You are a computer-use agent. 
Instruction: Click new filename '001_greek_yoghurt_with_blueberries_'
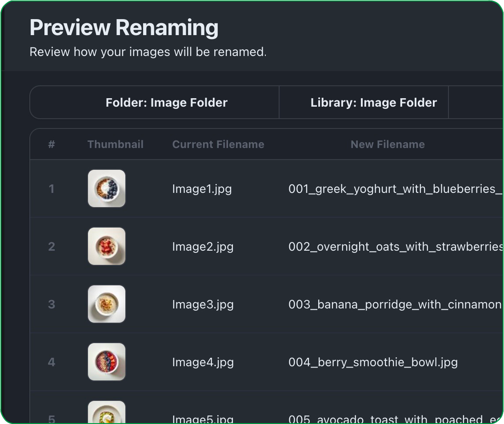396,189
